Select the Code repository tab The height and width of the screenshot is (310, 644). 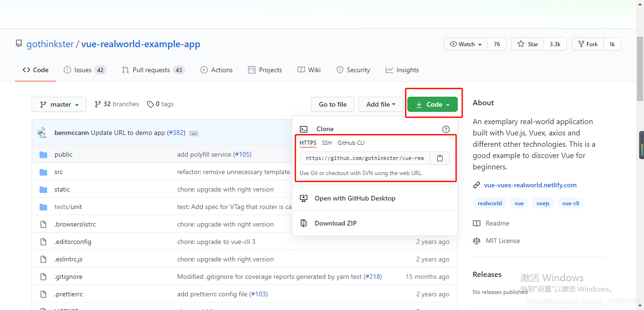(35, 70)
